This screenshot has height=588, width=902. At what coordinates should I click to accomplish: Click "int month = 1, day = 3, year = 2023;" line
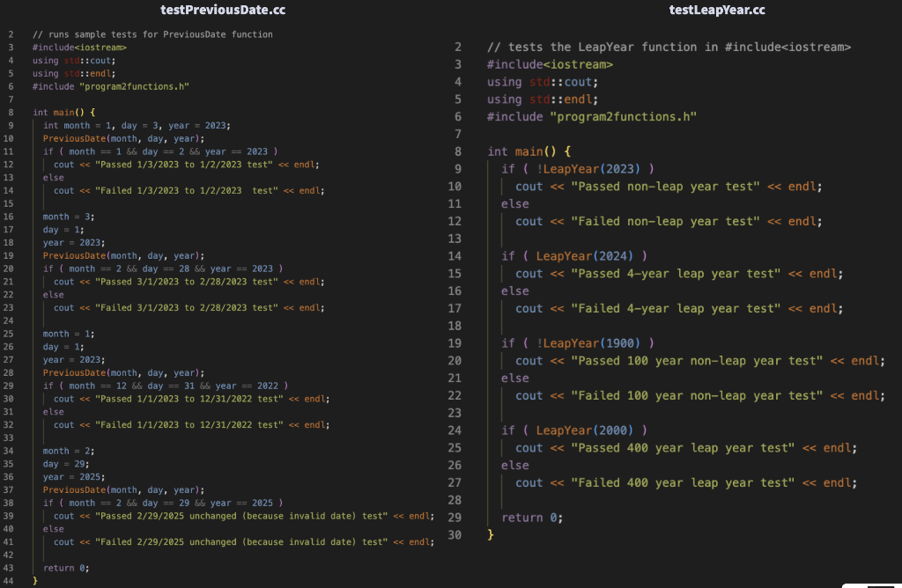coord(137,125)
